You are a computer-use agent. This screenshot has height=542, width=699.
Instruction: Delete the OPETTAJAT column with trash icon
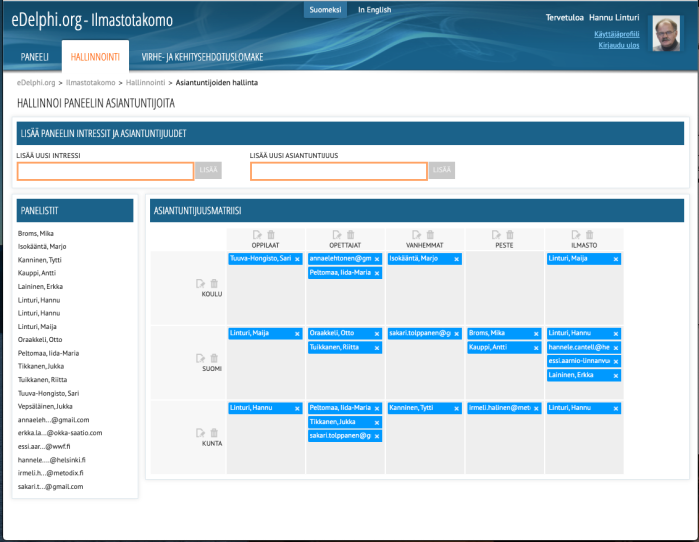351,234
